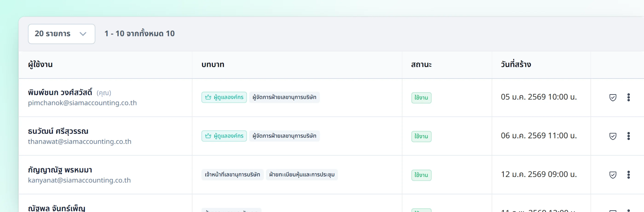Click shield icon for กัญญาณัฐ พรหมมา
Viewport: 644px width, 212px height.
coord(613,175)
